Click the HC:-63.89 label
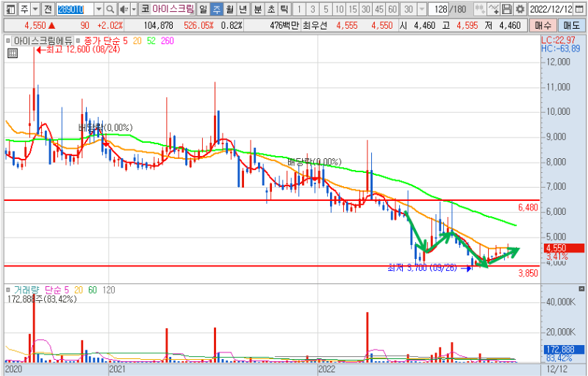This screenshot has height=376, width=588. 560,49
